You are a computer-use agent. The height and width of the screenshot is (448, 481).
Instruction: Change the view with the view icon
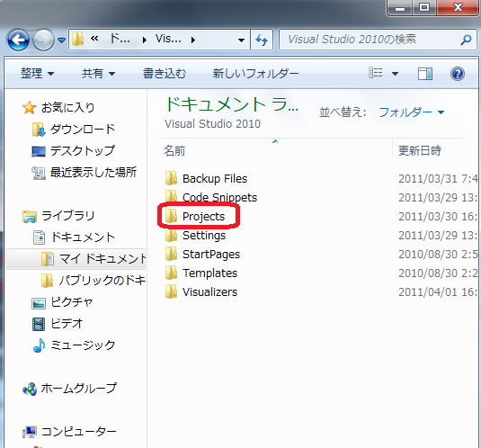coord(376,73)
